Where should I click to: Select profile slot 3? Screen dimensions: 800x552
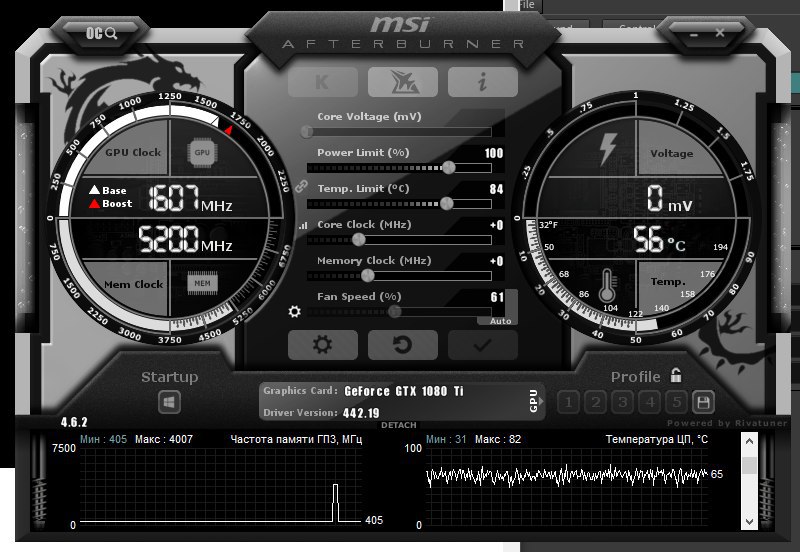tap(622, 402)
